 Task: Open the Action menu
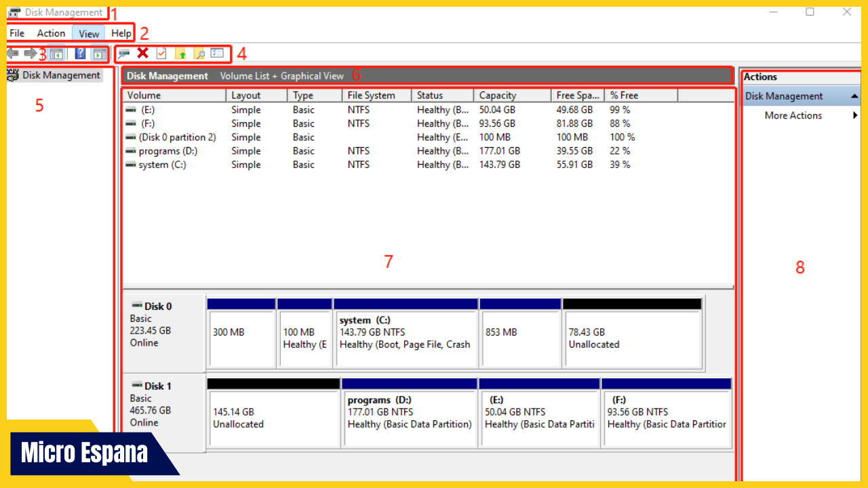(51, 33)
